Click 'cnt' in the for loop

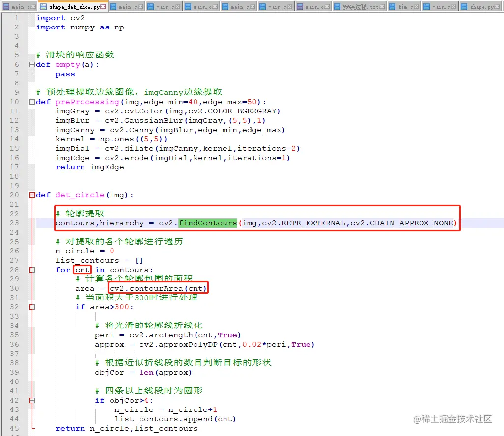[x=83, y=270]
